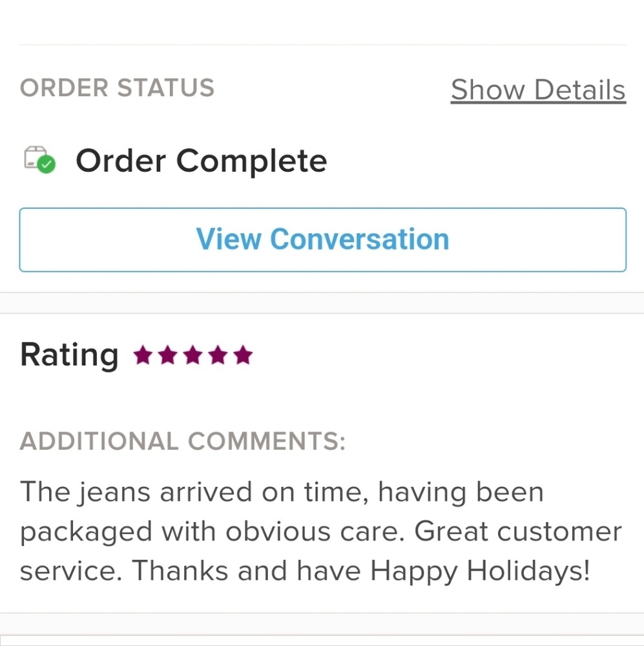Click the Order Complete status text
644x646 pixels.
201,160
